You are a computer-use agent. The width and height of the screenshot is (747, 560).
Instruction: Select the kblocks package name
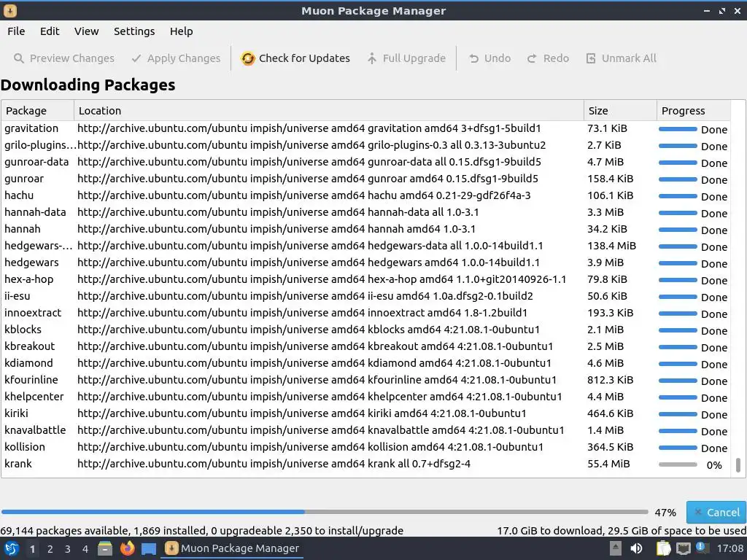point(23,330)
